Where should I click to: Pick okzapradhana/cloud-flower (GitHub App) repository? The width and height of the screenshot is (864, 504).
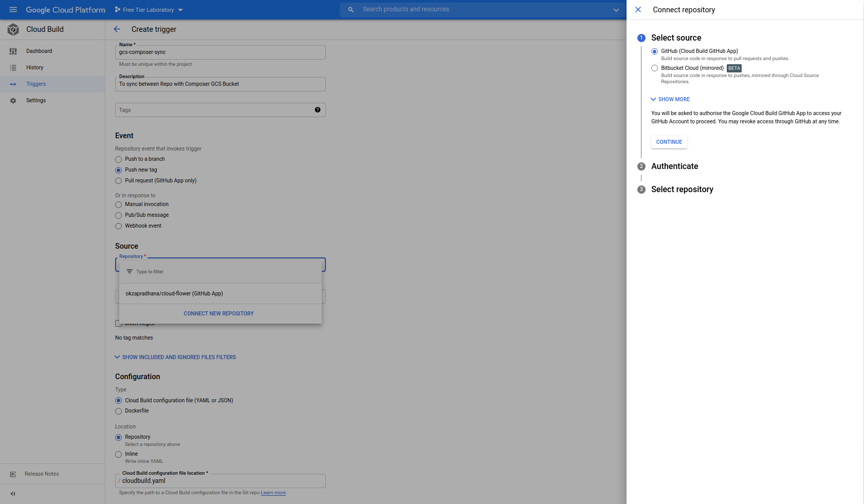click(220, 294)
